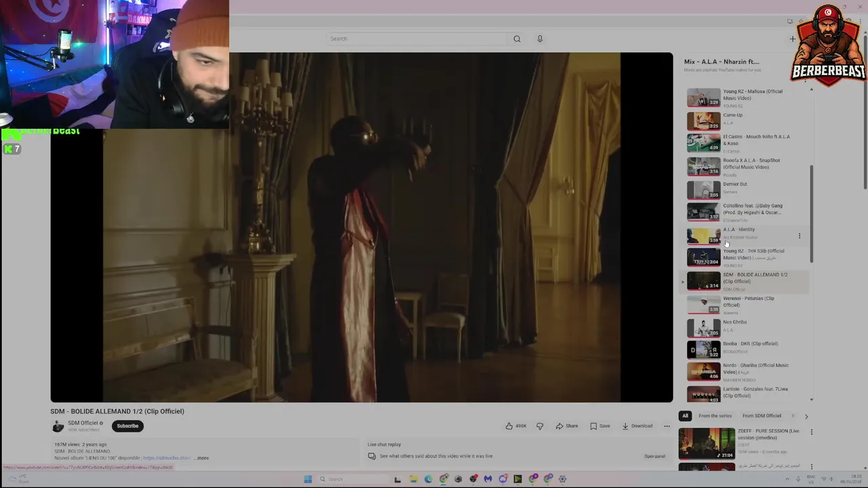Viewport: 868px width, 488px height.
Task: Select Nordo Ghariba playlist entry
Action: pyautogui.click(x=746, y=371)
